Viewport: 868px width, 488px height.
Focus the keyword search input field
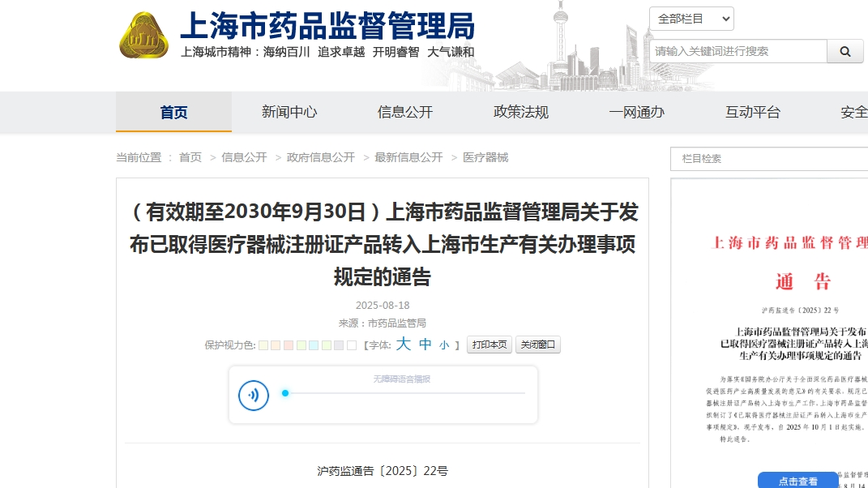click(738, 51)
